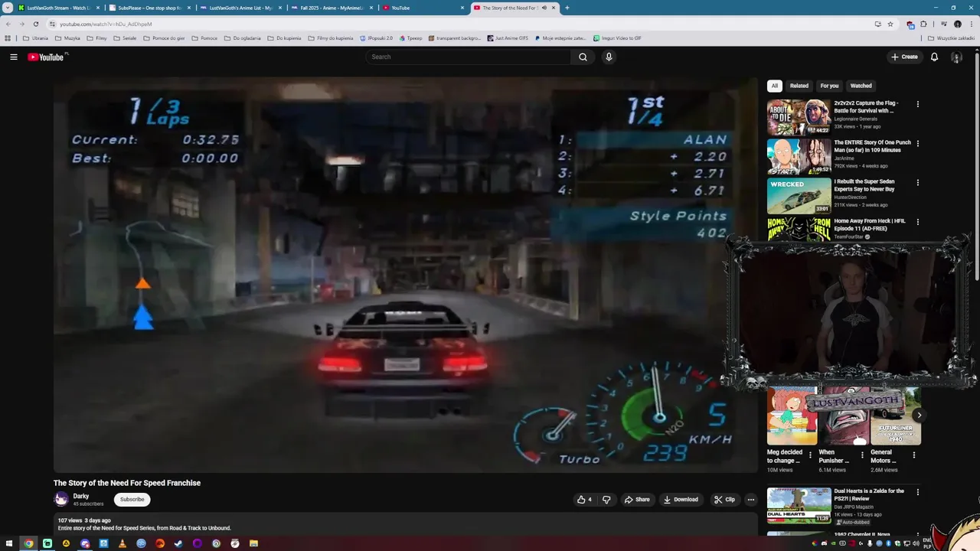
Task: Dislike the video with thumbs down
Action: [606, 500]
